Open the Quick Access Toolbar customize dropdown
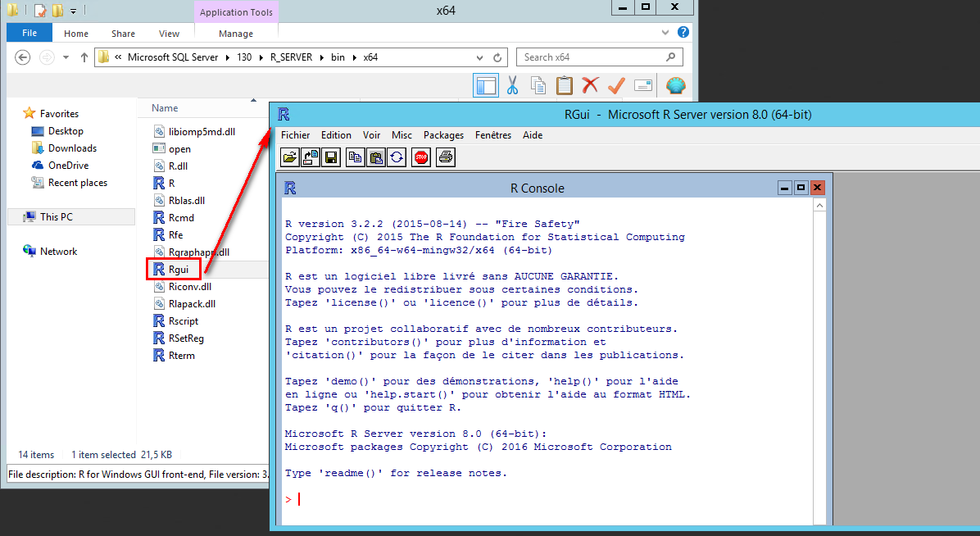Screen dimensions: 980x536 73,11
